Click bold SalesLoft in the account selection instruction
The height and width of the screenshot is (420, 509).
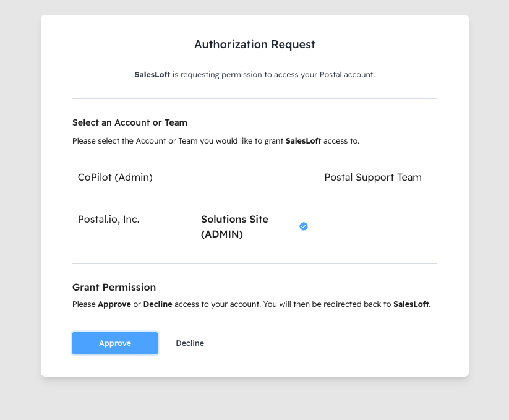[303, 141]
